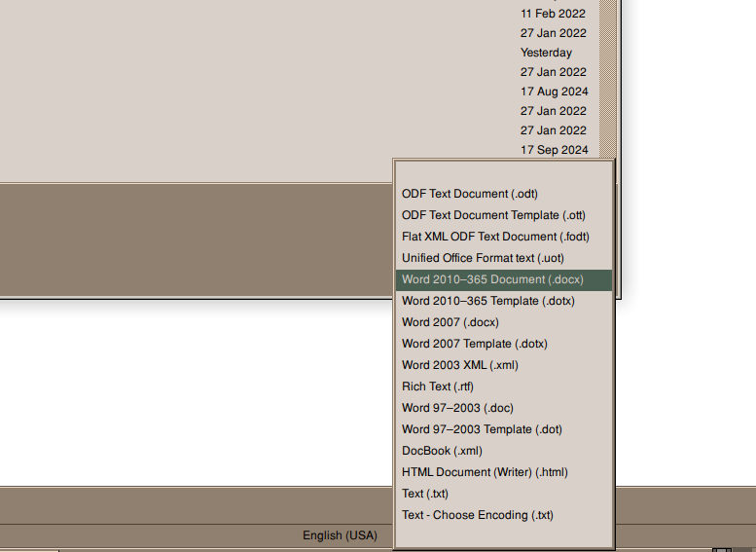The width and height of the screenshot is (756, 552).
Task: Pick Word 97–2003 Template (.dot)
Action: point(504,429)
